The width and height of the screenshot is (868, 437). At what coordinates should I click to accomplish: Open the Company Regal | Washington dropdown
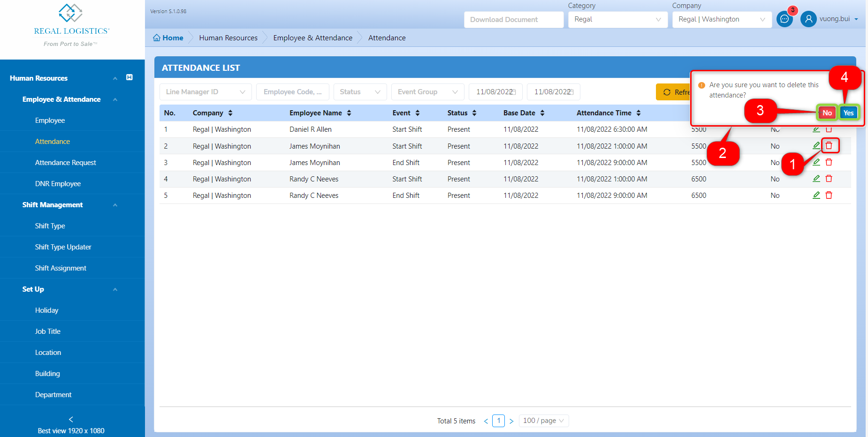(x=722, y=19)
